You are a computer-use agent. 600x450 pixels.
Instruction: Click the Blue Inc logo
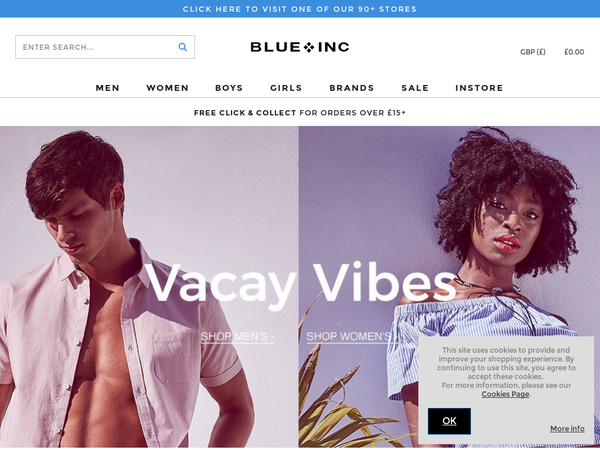click(300, 47)
